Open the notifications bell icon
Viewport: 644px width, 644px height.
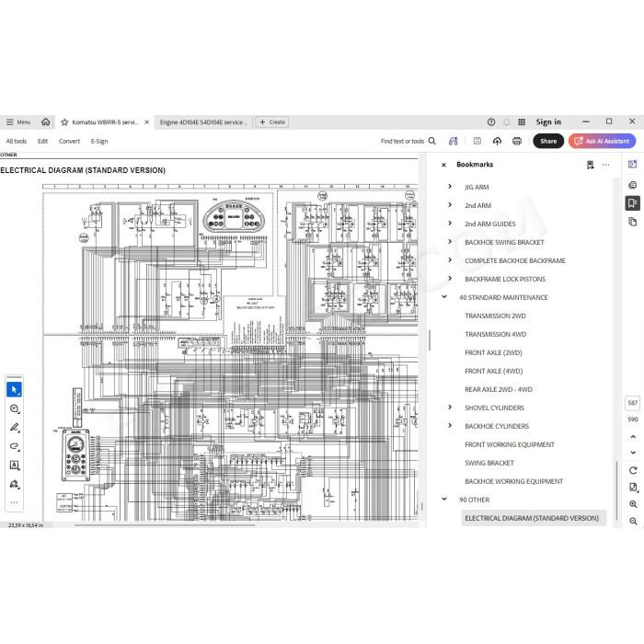(506, 122)
